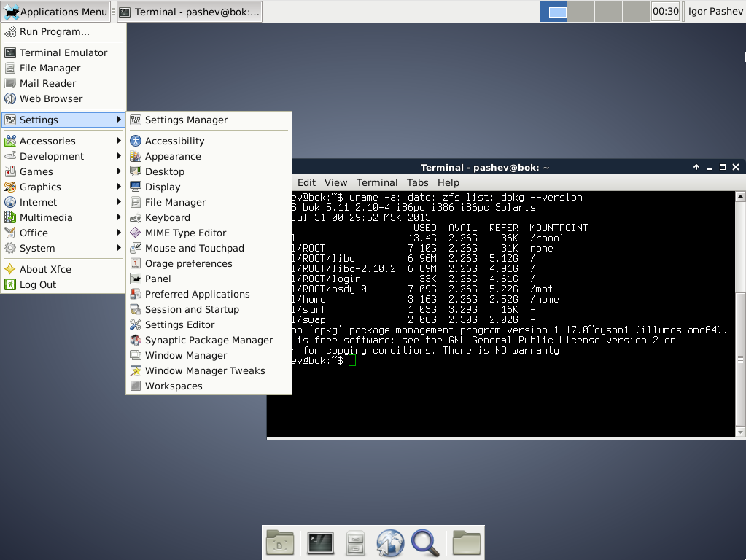Click the Appearance settings icon
Image resolution: width=746 pixels, height=560 pixels.
[136, 157]
